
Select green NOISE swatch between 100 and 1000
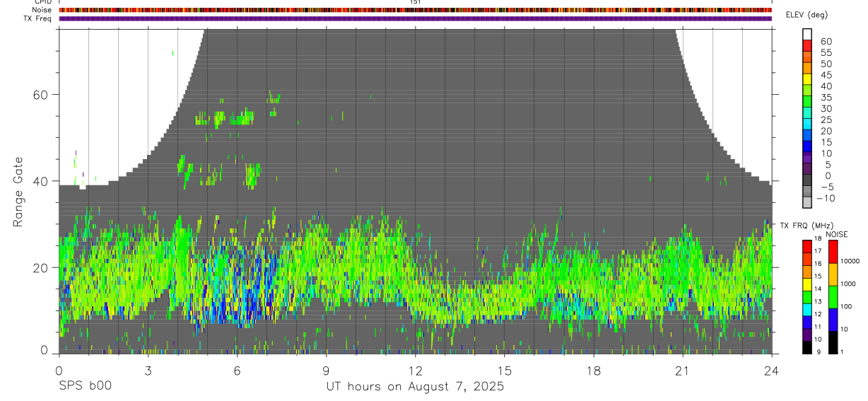pyautogui.click(x=832, y=296)
